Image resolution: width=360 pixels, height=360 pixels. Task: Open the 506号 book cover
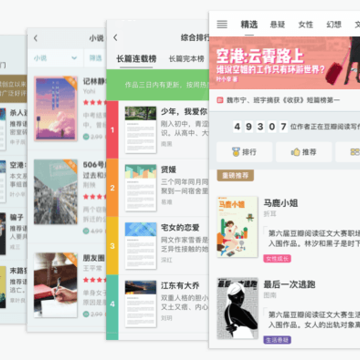coord(56,192)
